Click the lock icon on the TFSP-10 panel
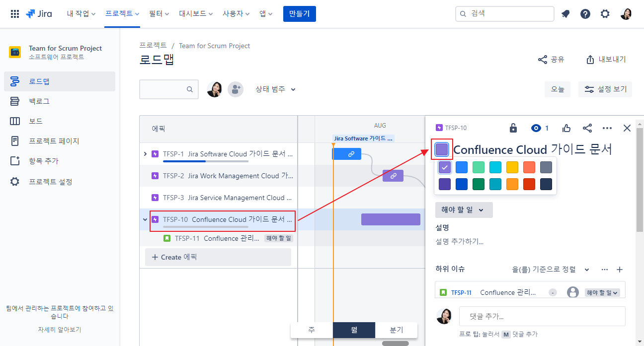644x346 pixels. (513, 128)
